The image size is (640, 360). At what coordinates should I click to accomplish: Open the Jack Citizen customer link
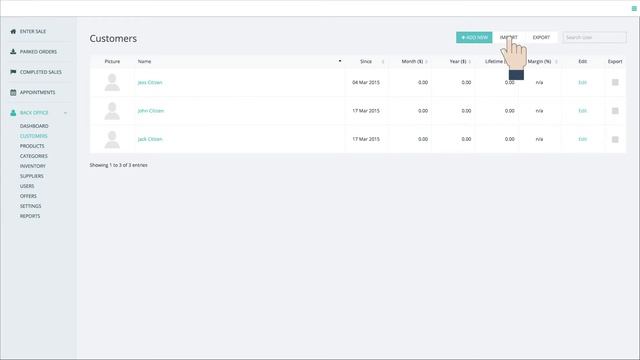(150, 139)
